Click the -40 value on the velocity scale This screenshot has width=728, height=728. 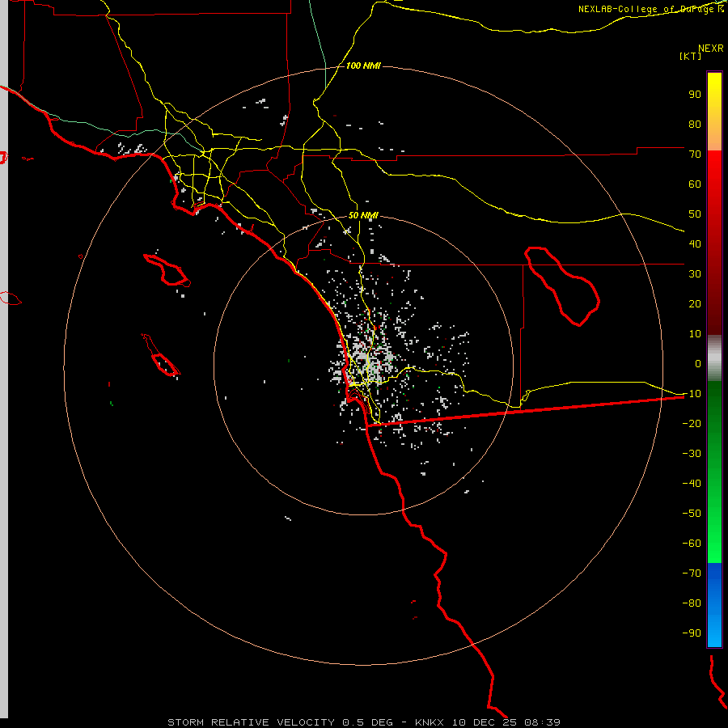click(692, 484)
